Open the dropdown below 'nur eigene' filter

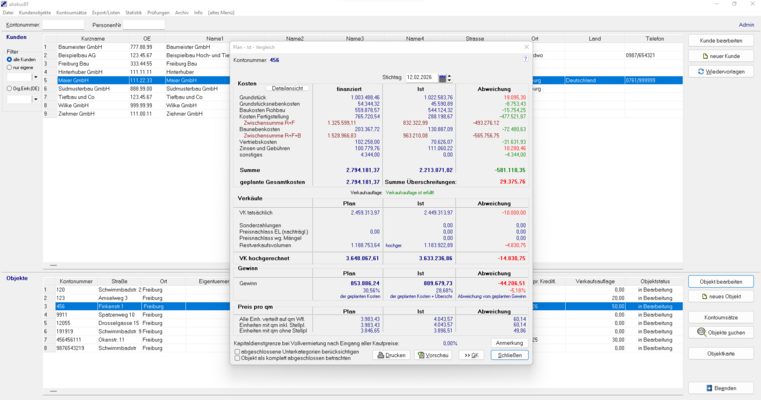35,76
